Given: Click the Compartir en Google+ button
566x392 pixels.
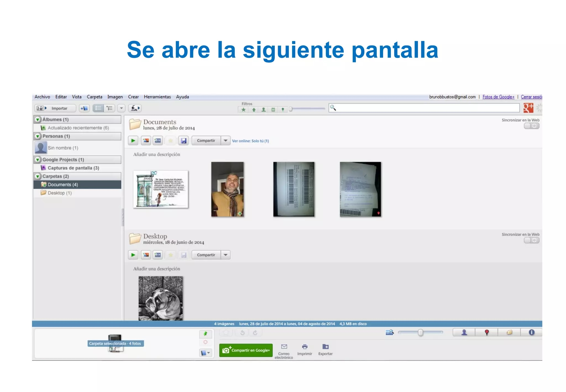Looking at the screenshot, I should click(246, 350).
